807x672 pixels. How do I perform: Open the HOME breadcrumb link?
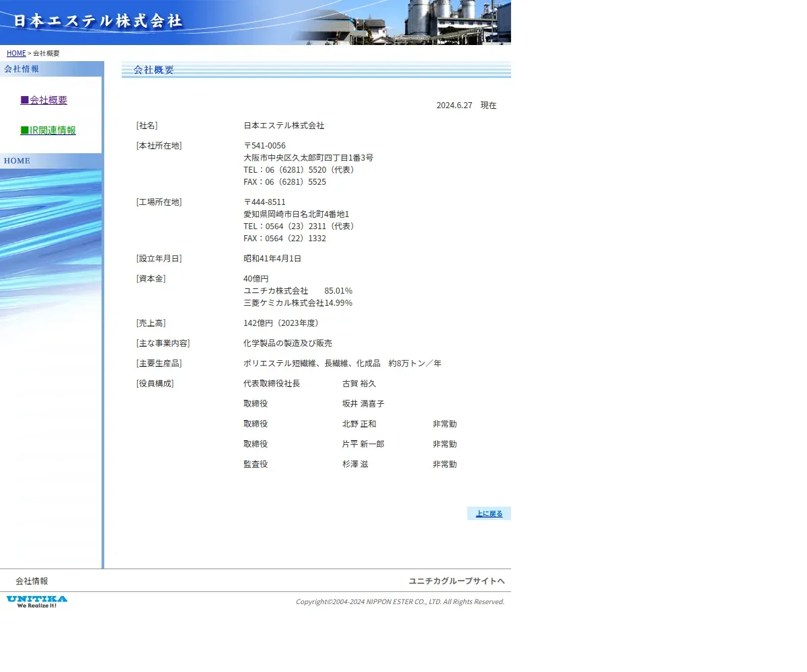[x=16, y=53]
